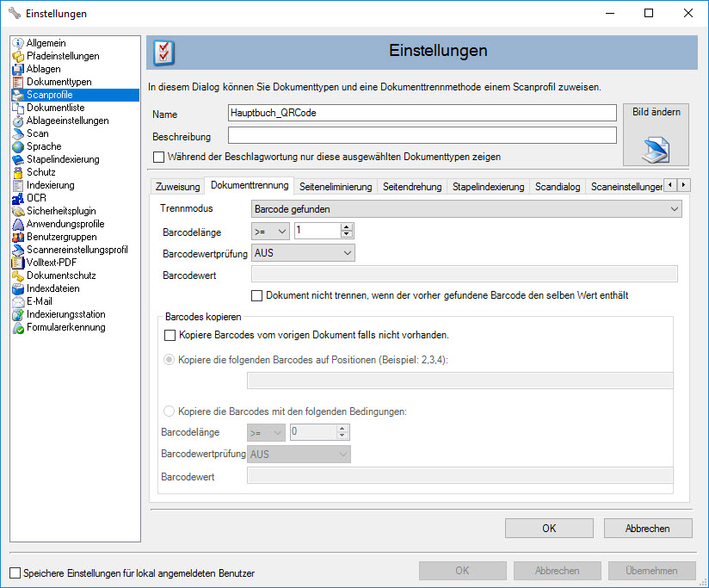Select the Ablagen icon in sidebar
This screenshot has width=709, height=588.
click(19, 69)
